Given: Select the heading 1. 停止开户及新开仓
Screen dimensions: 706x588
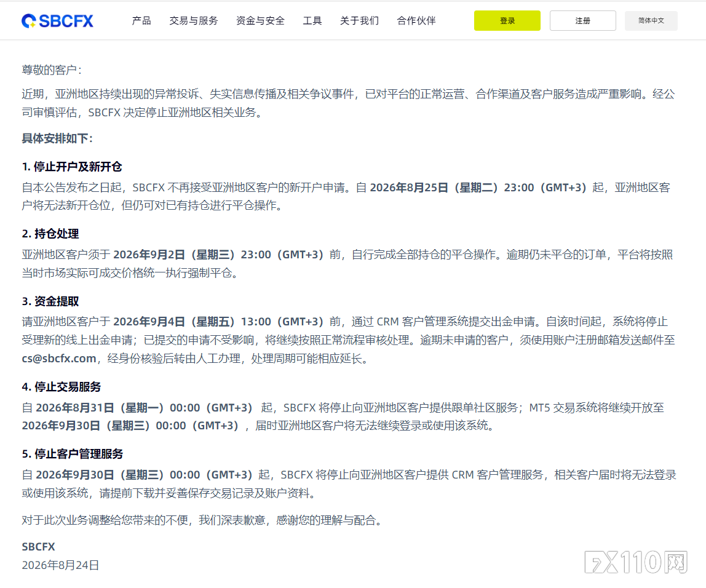Looking at the screenshot, I should pyautogui.click(x=72, y=167).
